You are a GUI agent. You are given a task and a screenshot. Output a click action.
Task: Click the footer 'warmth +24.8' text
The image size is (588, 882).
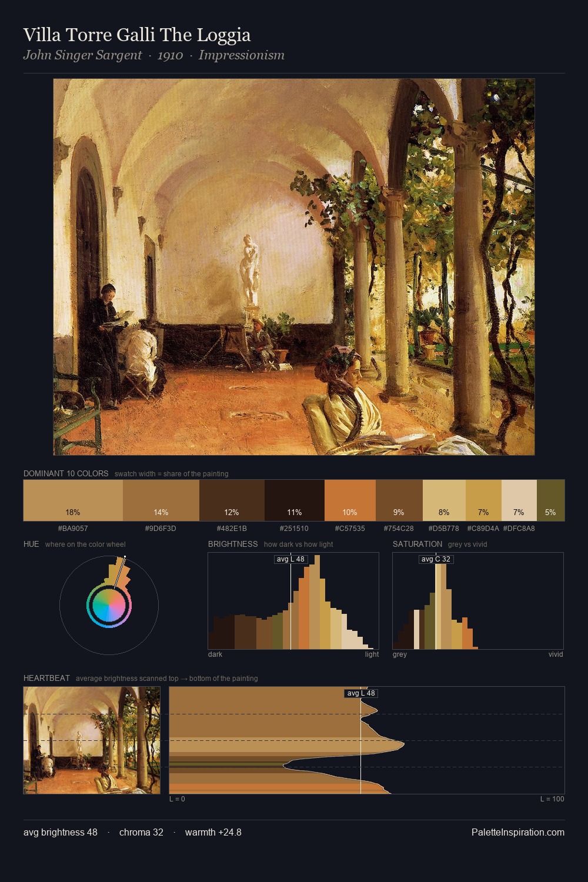click(x=213, y=832)
